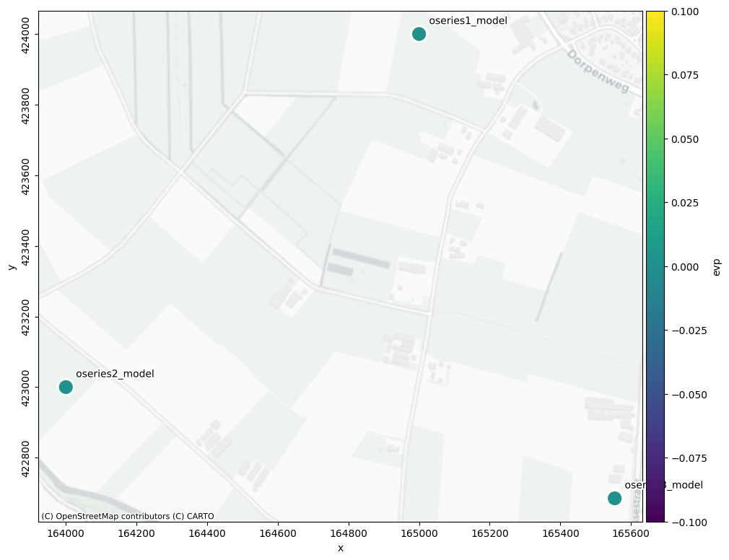Click x-axis tick label 165600
729x560 pixels.
[630, 533]
